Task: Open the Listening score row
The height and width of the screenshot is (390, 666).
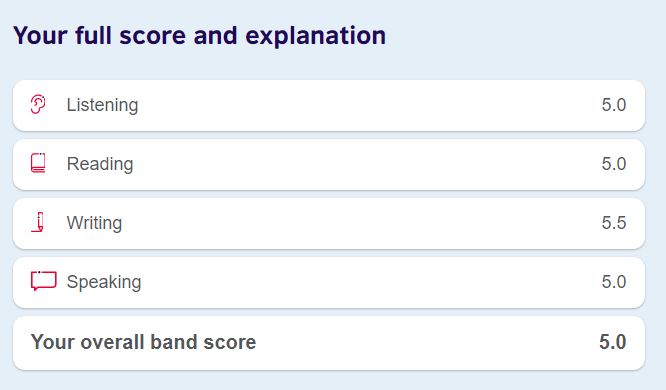Action: pyautogui.click(x=329, y=105)
